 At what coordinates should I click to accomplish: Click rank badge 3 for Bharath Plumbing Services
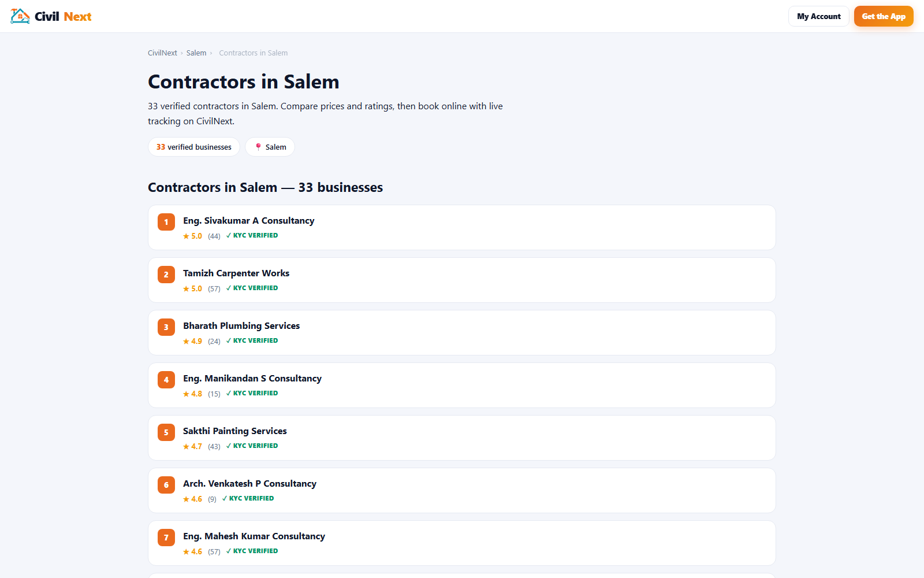pyautogui.click(x=166, y=327)
